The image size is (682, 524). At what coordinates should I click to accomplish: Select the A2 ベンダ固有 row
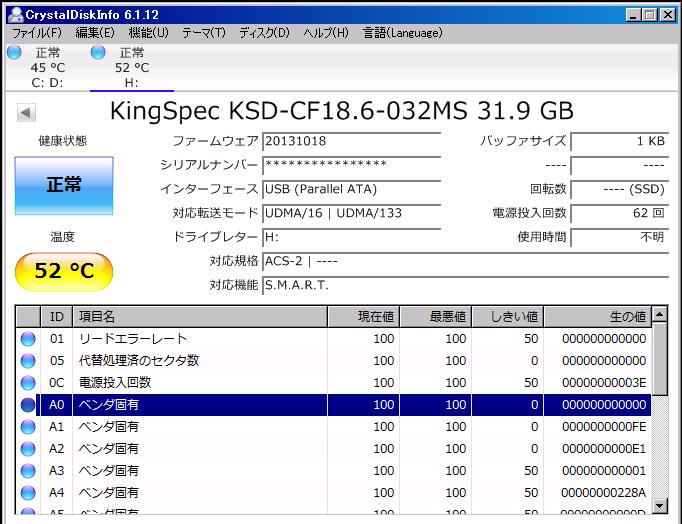333,449
